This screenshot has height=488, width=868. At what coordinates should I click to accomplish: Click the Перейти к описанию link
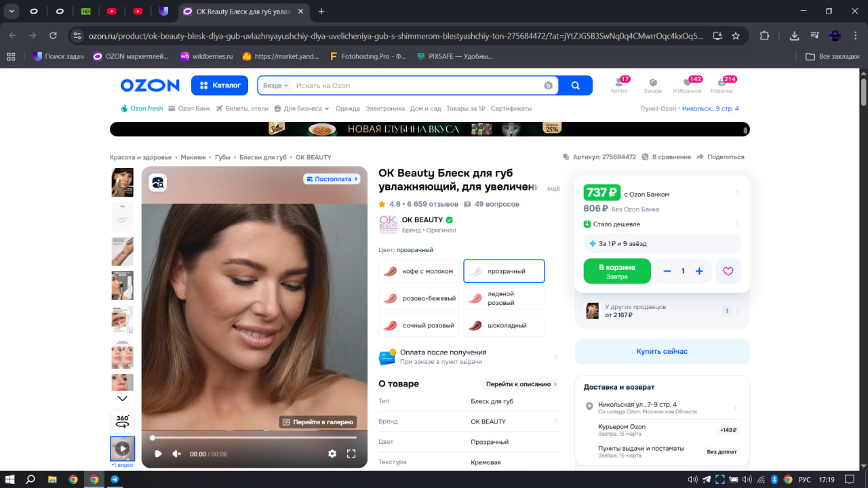(x=521, y=384)
